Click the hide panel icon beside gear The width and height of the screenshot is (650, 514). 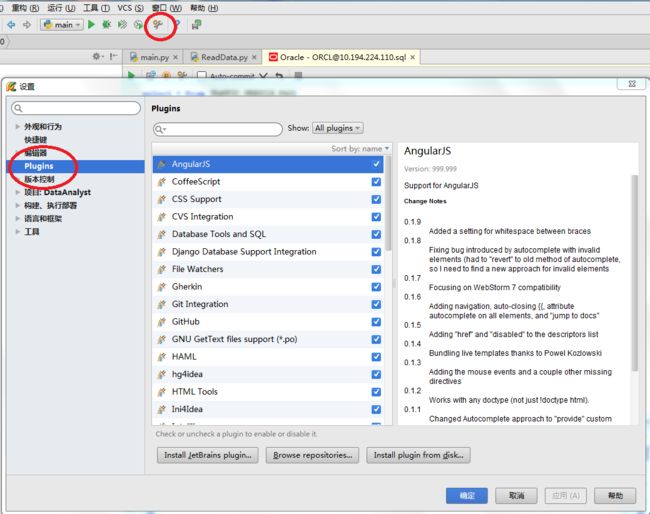pyautogui.click(x=113, y=56)
